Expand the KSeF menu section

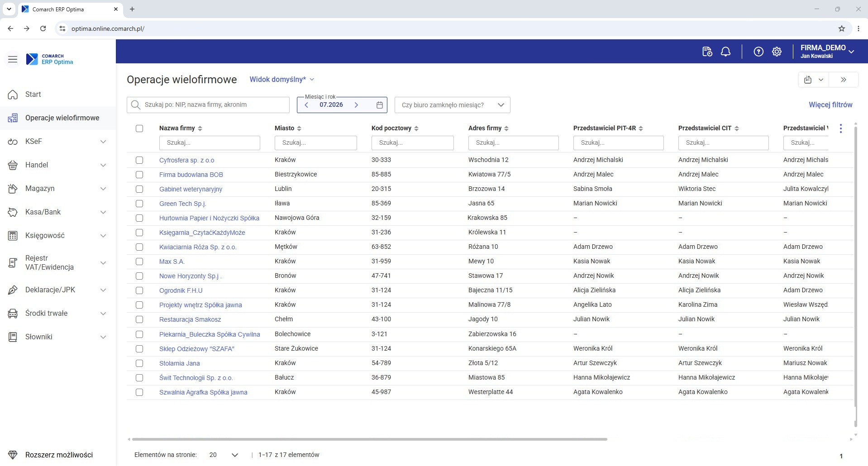pos(103,142)
